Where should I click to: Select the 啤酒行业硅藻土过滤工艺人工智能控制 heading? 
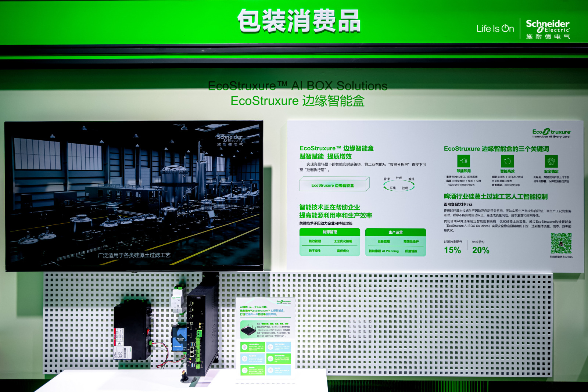496,197
